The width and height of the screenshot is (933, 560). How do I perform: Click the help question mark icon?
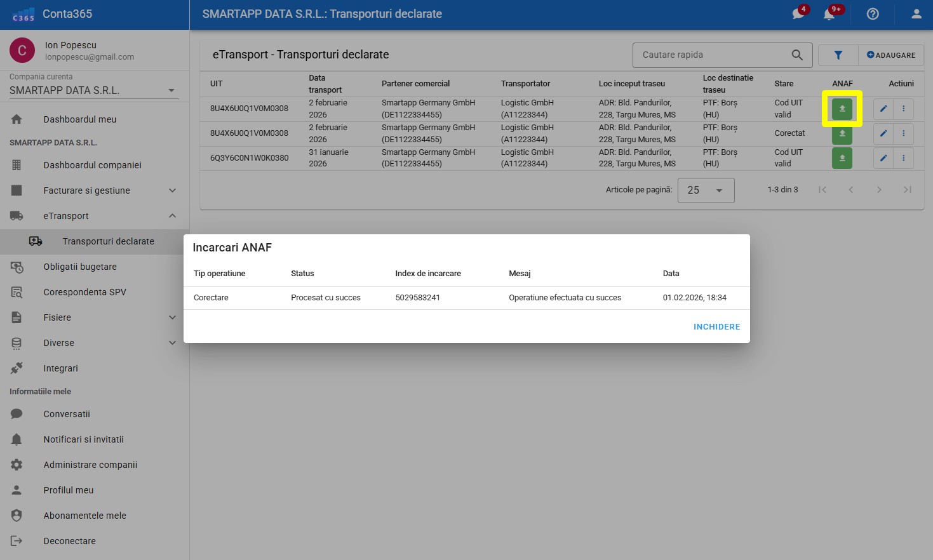pos(873,14)
